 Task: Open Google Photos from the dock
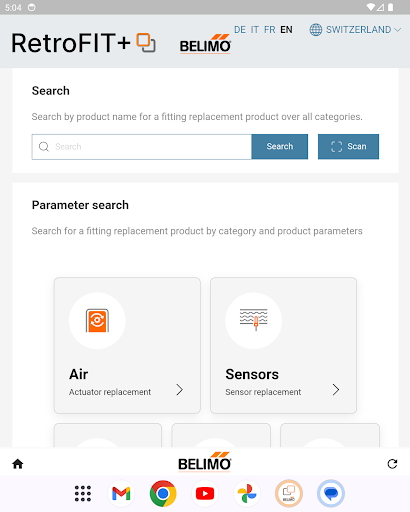tap(247, 493)
